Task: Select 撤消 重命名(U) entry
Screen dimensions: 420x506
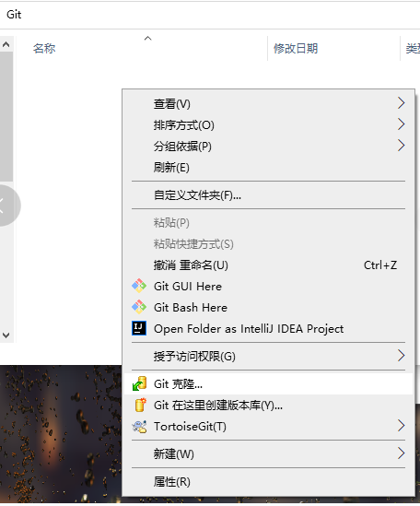Action: [268, 265]
